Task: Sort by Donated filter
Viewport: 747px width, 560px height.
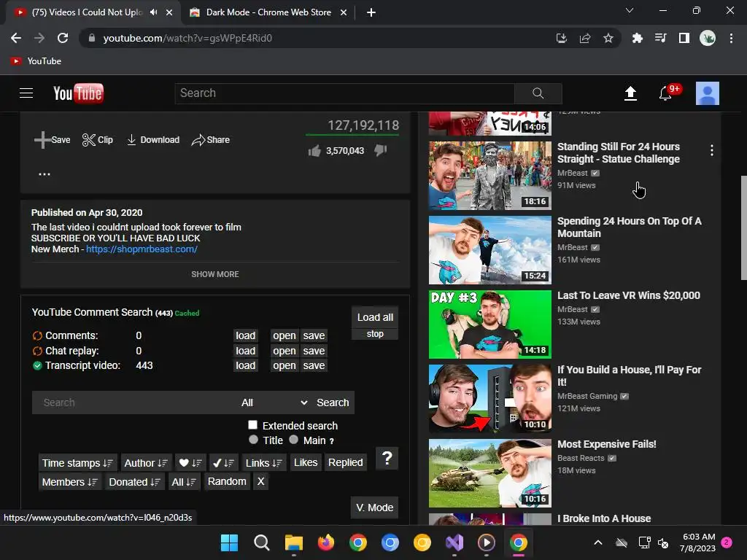Action: (134, 482)
